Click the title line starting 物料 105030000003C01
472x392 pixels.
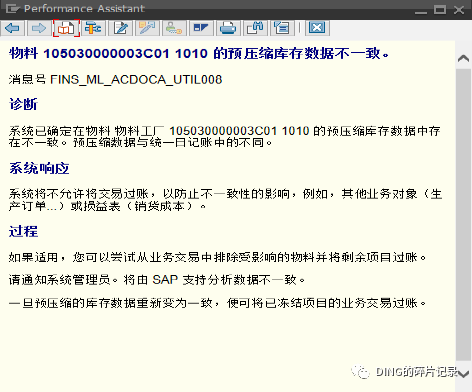pyautogui.click(x=199, y=53)
